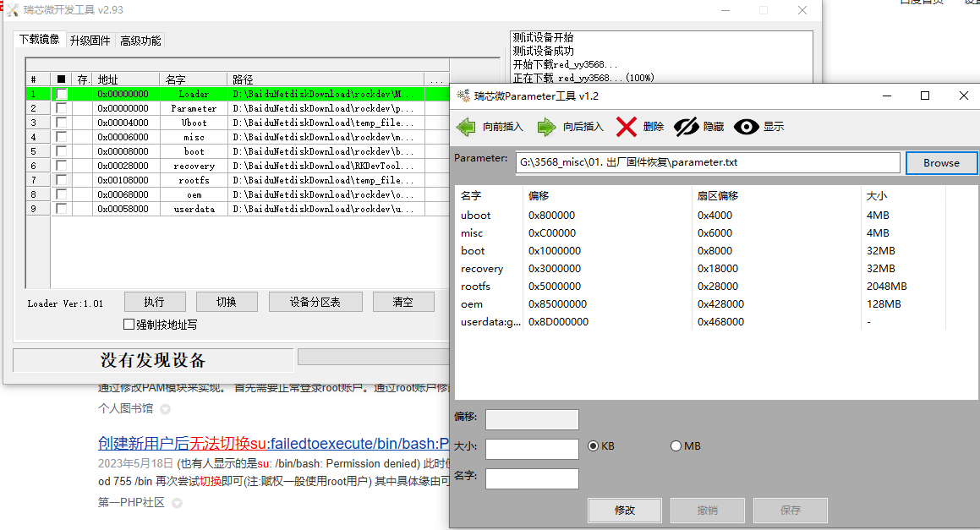Click the 大小 column header
The width and height of the screenshot is (980, 530).
coord(904,195)
